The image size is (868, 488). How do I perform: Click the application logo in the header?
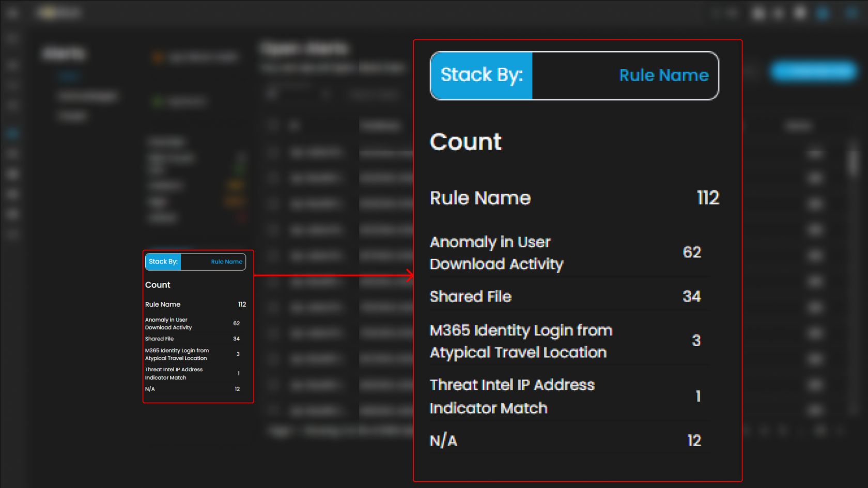(59, 12)
